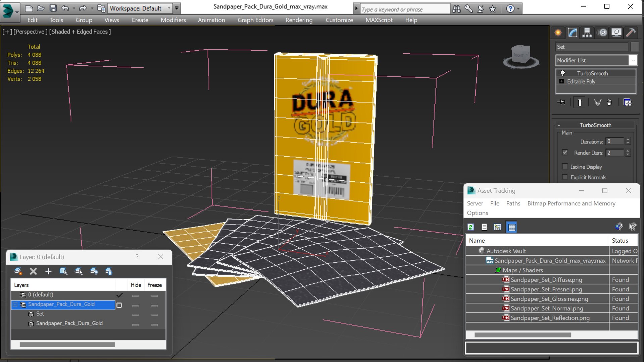The image size is (644, 362).
Task: Click the Perspective viewport label
Action: (x=30, y=32)
